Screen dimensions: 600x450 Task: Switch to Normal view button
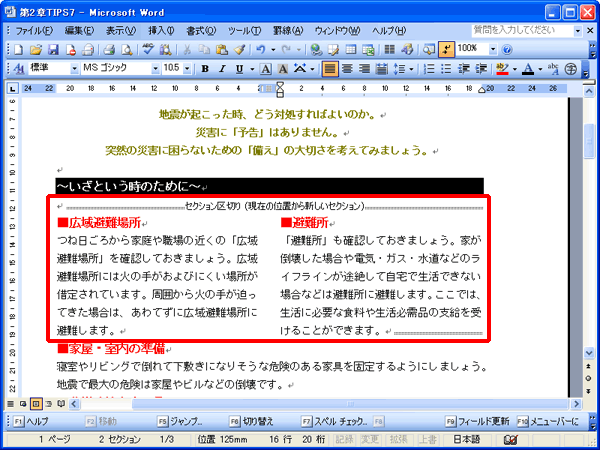pos(10,404)
